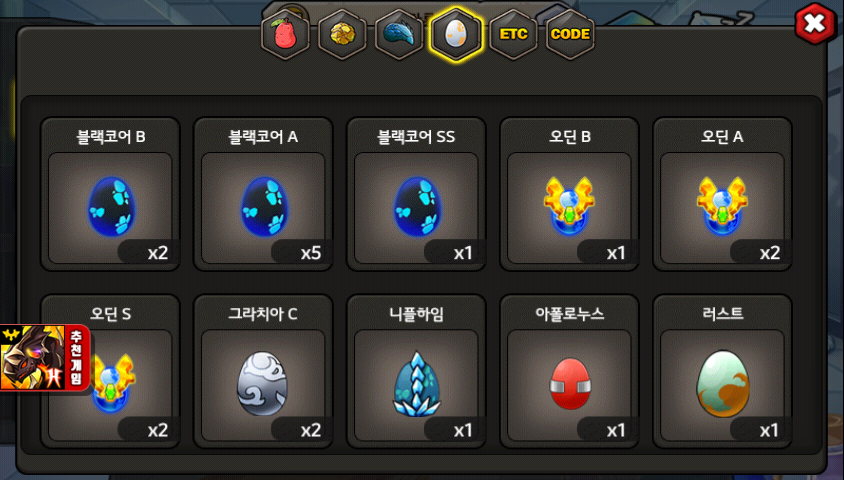Switch to the gold nugget tab
The width and height of the screenshot is (844, 480).
click(x=342, y=34)
